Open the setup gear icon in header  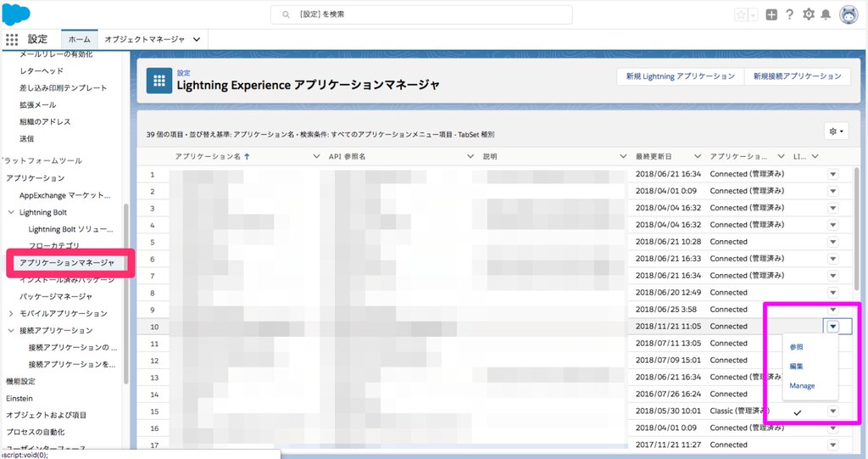click(809, 14)
